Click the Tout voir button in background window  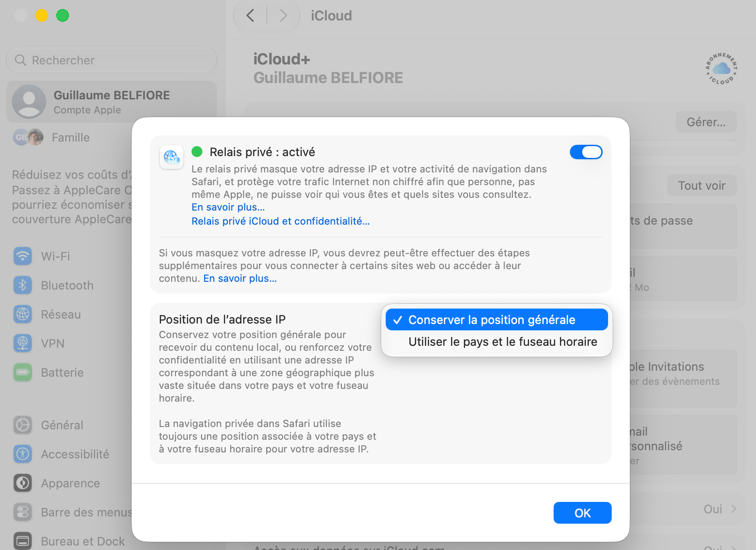tap(702, 185)
